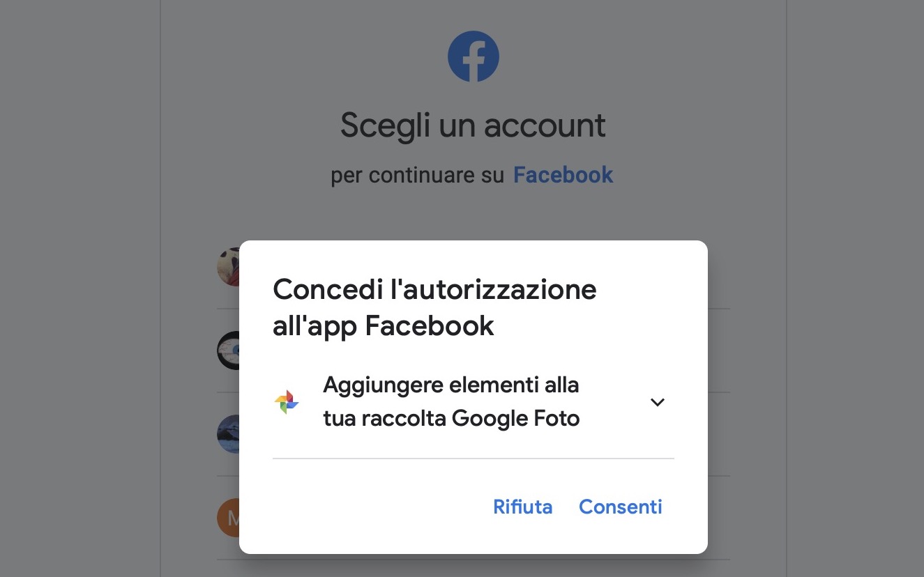This screenshot has width=924, height=577.
Task: Expand the Google Foto permission details chevron
Action: [658, 402]
